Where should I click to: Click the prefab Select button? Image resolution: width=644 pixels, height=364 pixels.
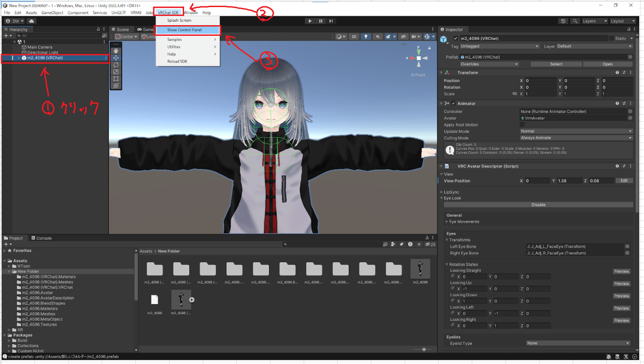pos(556,64)
